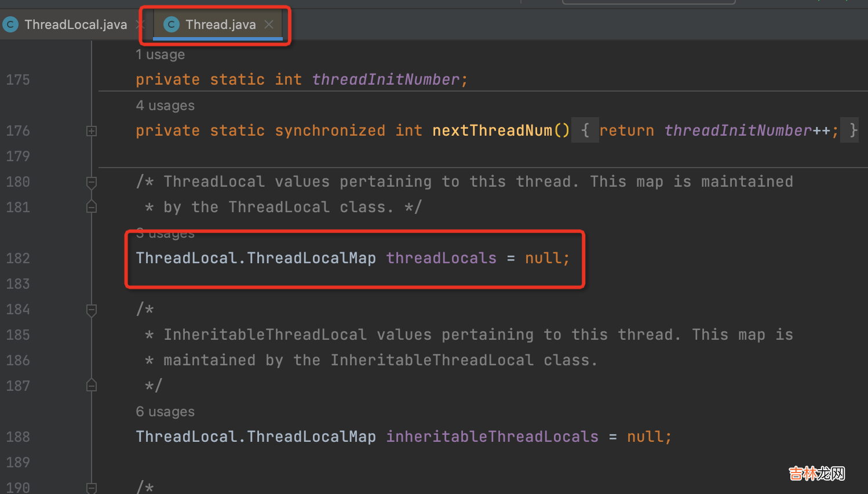Show the "6 usages" of inheritableThreadLocals

click(165, 412)
